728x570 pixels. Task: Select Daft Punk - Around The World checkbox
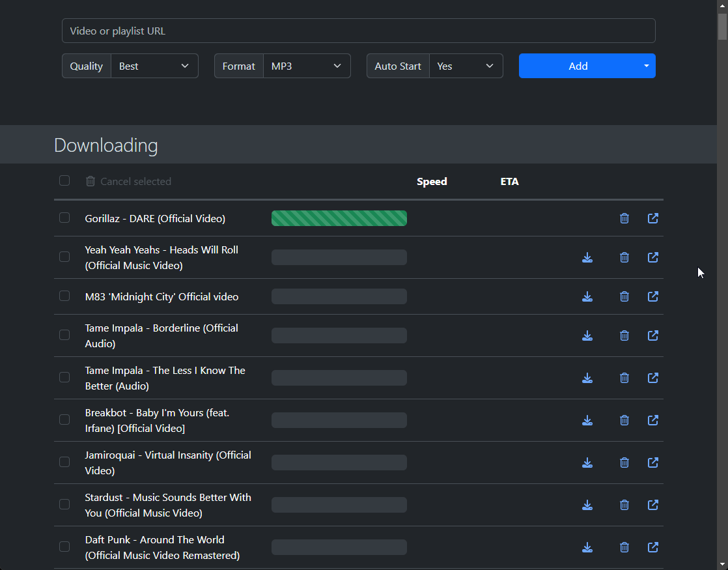pos(64,546)
